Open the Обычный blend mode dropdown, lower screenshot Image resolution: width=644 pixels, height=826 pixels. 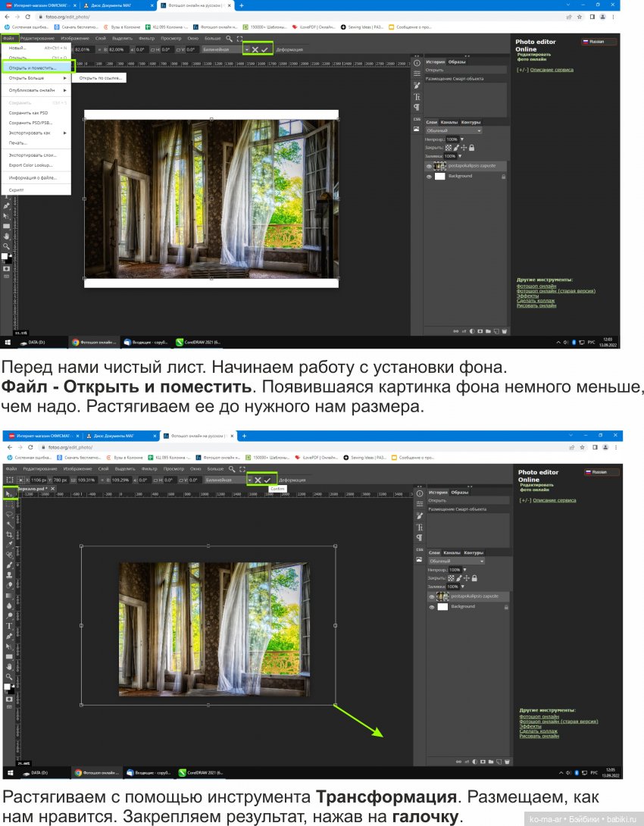[x=454, y=562]
